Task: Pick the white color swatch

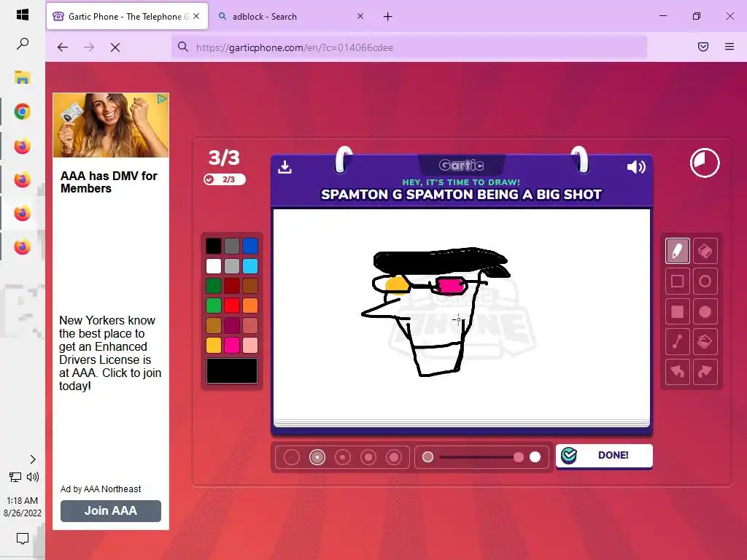Action: (214, 266)
